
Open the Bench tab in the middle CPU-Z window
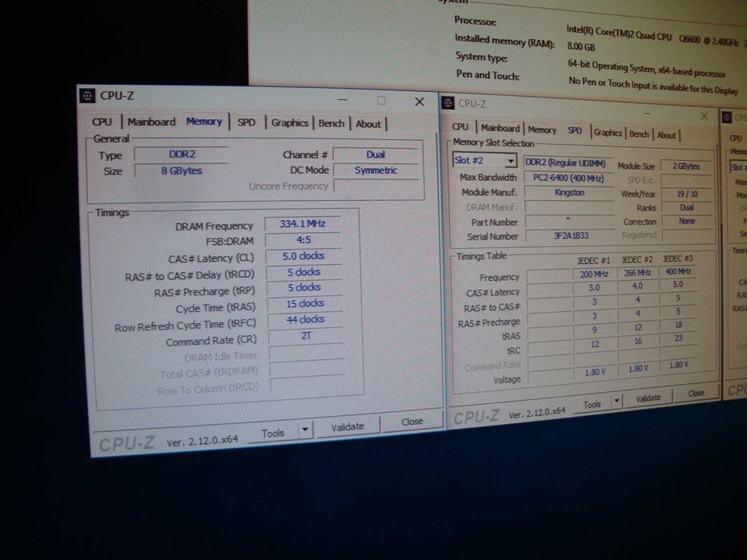pyautogui.click(x=640, y=134)
